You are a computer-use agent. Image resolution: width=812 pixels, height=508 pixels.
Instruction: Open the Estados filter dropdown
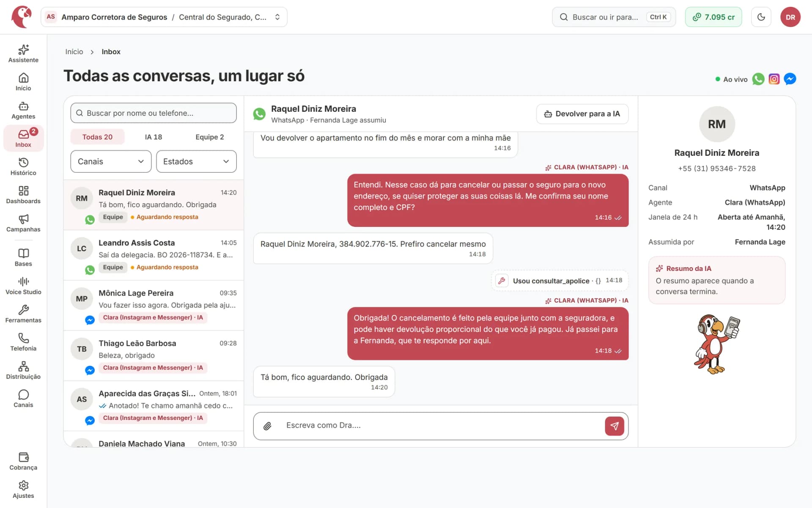point(196,161)
